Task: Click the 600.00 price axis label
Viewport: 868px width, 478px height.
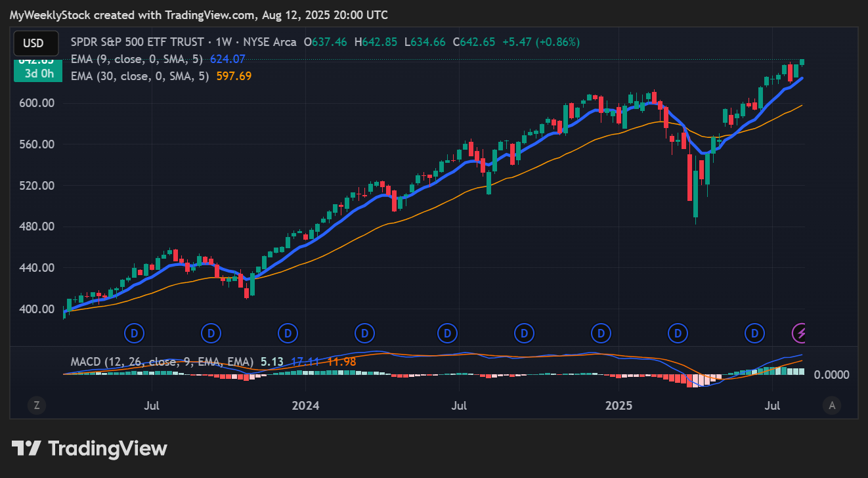Action: [36, 103]
